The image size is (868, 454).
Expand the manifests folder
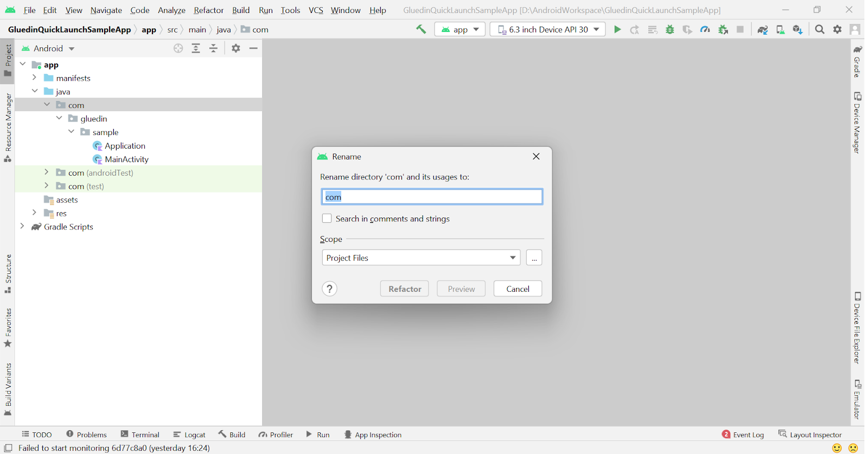click(x=35, y=78)
